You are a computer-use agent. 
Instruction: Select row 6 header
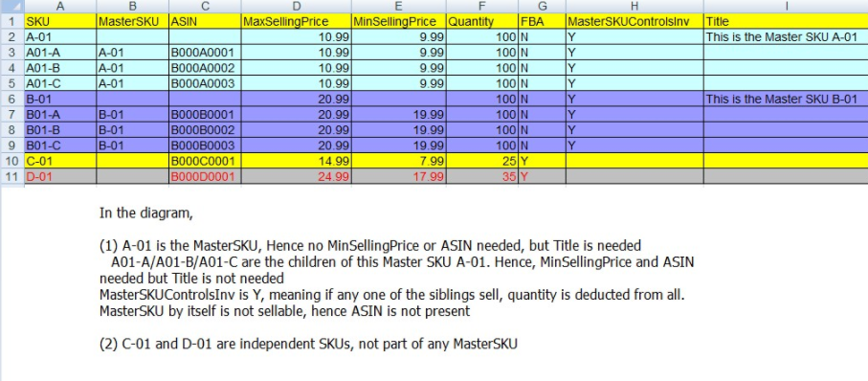click(x=11, y=100)
